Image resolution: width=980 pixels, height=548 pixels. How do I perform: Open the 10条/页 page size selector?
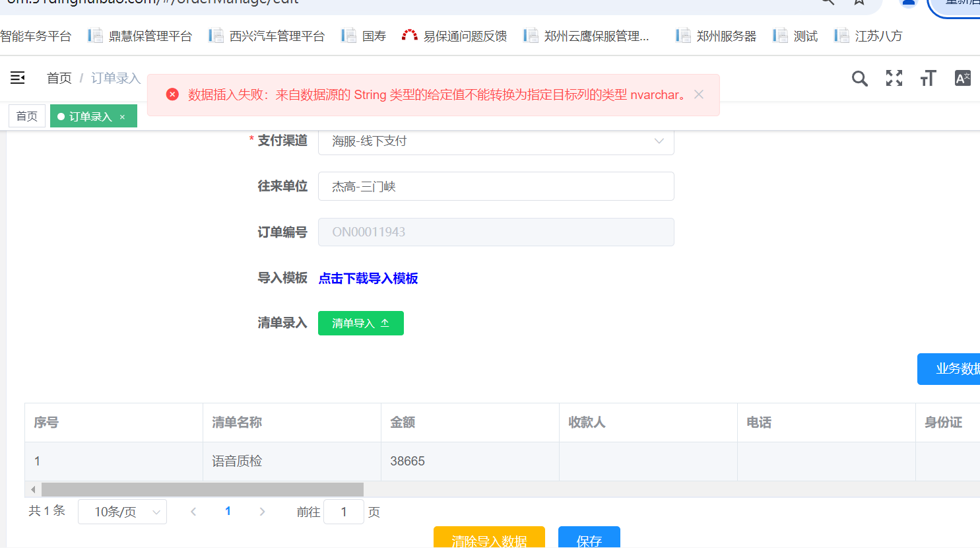tap(122, 512)
